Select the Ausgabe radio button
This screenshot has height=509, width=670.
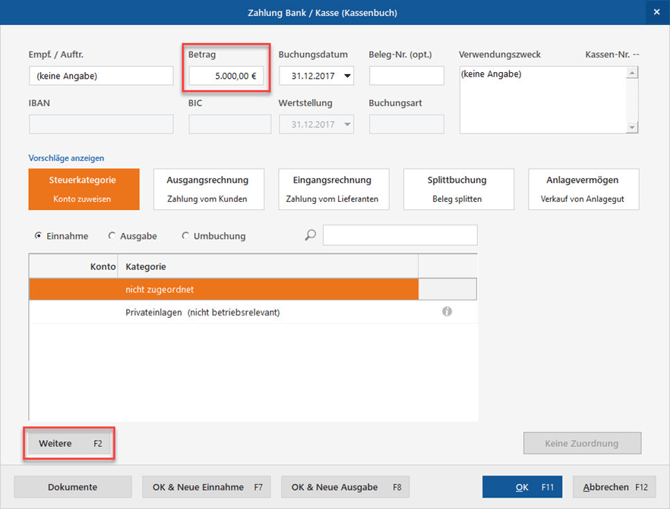(x=112, y=236)
